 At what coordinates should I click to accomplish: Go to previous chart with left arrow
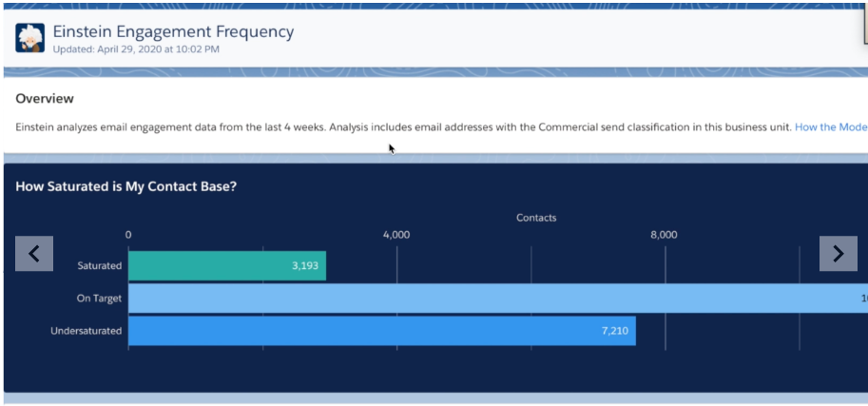coord(34,254)
